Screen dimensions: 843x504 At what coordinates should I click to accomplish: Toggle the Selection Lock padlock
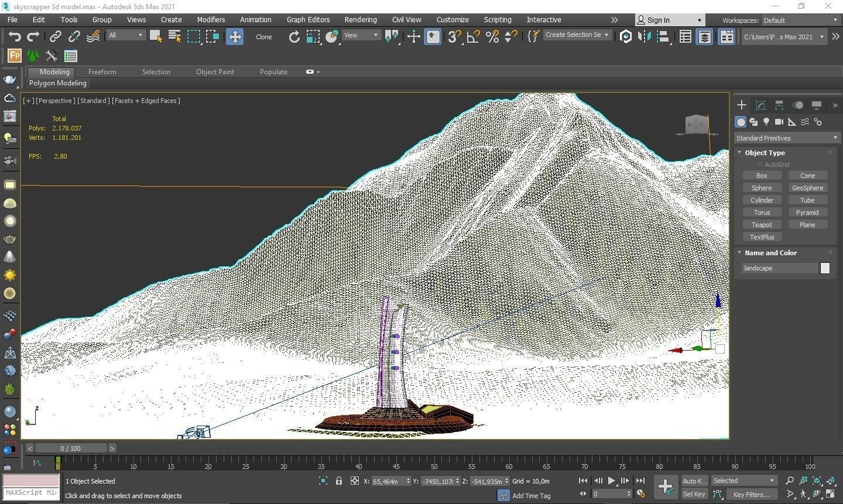(338, 481)
